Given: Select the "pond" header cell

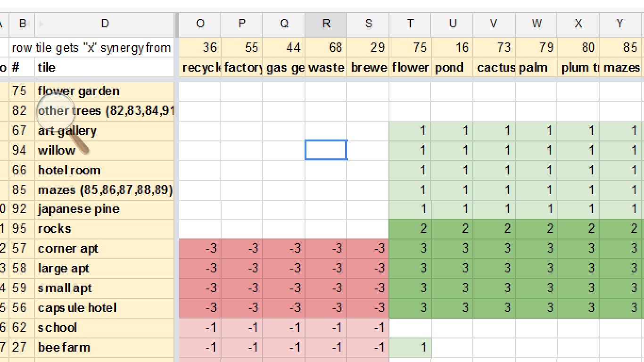Looking at the screenshot, I should 452,67.
